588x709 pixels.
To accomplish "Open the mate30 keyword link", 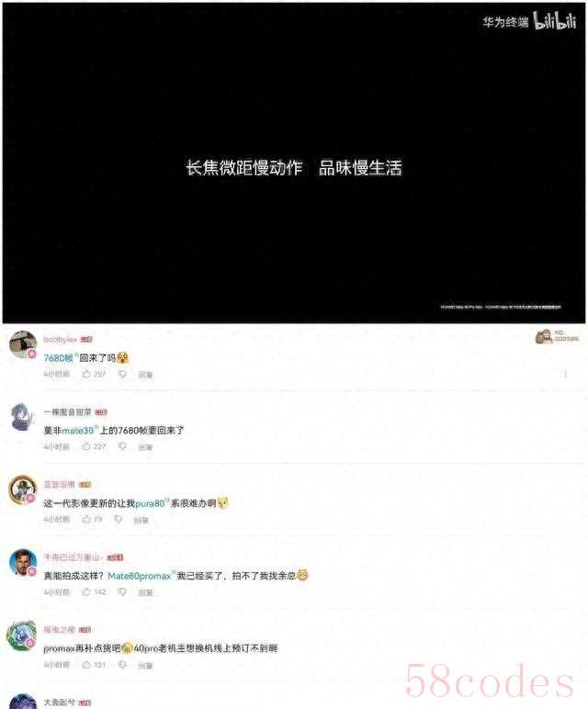I will click(x=79, y=431).
